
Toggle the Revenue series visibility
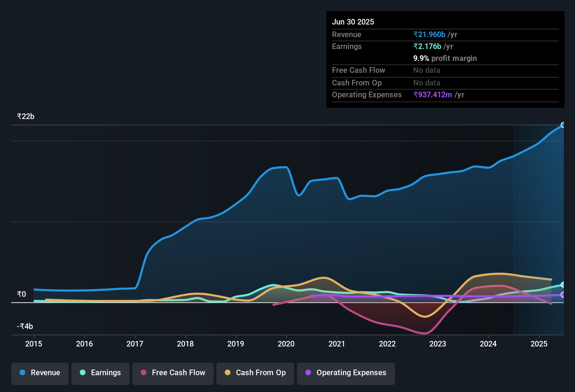click(x=40, y=373)
